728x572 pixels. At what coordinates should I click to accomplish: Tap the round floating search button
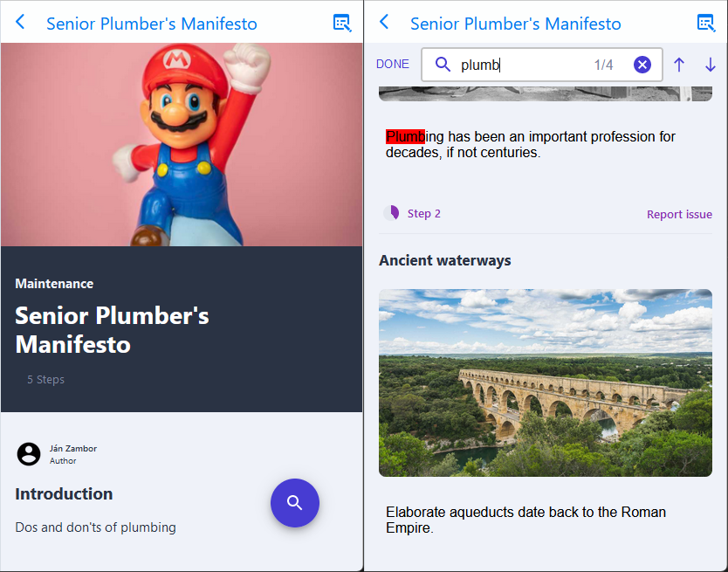295,503
